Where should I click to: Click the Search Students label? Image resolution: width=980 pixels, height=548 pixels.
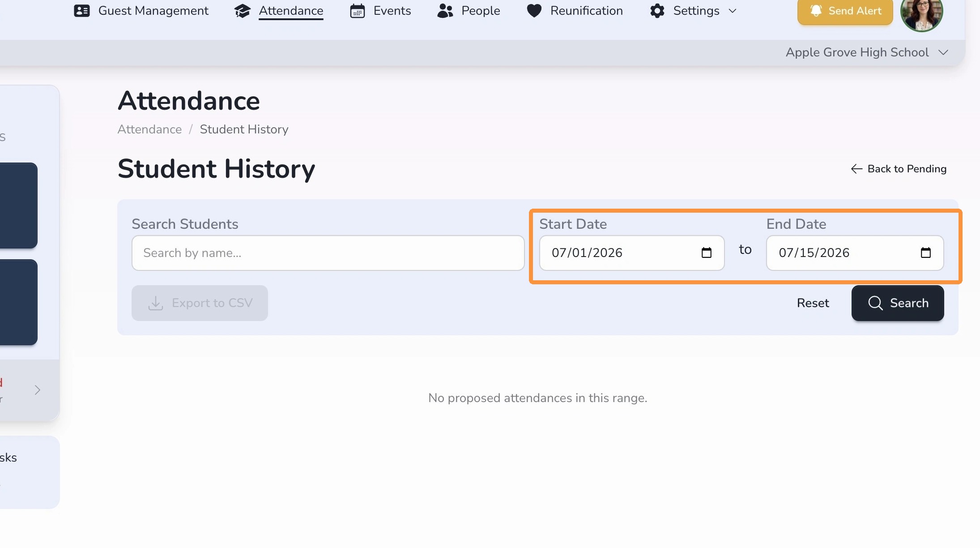[185, 224]
